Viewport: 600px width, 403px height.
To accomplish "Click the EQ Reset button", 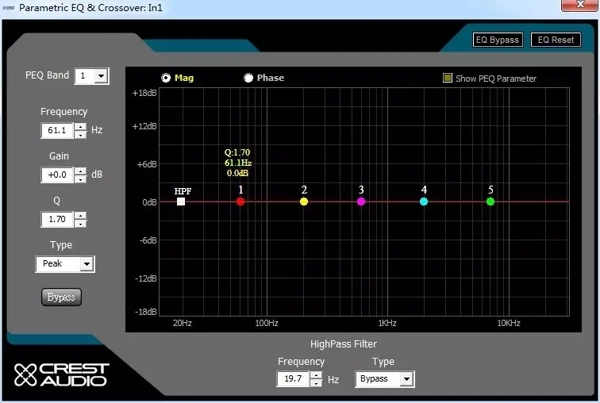I will pos(556,40).
